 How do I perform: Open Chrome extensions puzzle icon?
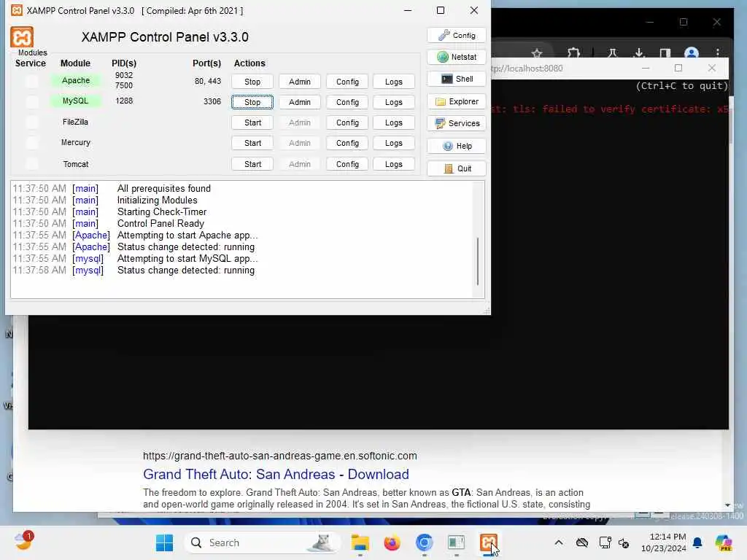(x=573, y=52)
